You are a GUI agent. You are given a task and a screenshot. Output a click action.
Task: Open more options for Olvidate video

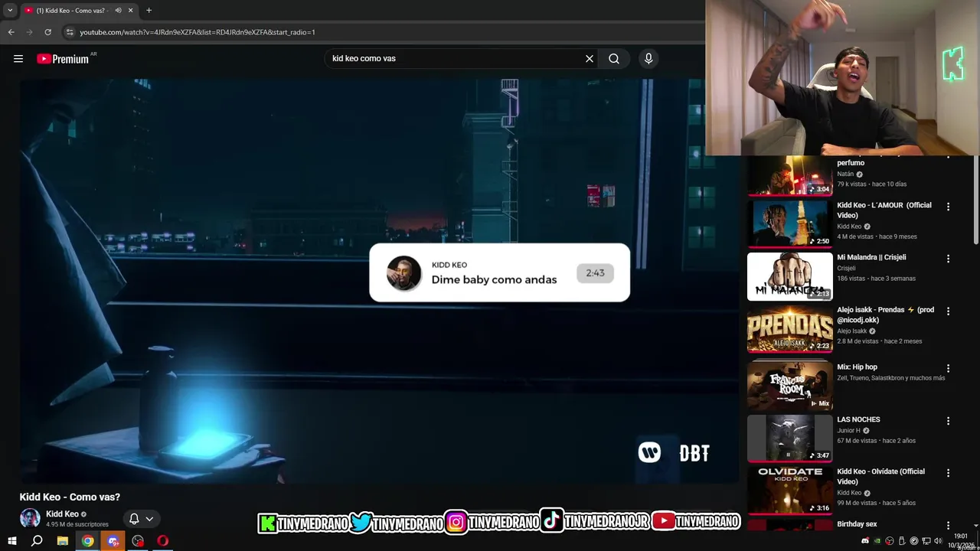pos(948,473)
